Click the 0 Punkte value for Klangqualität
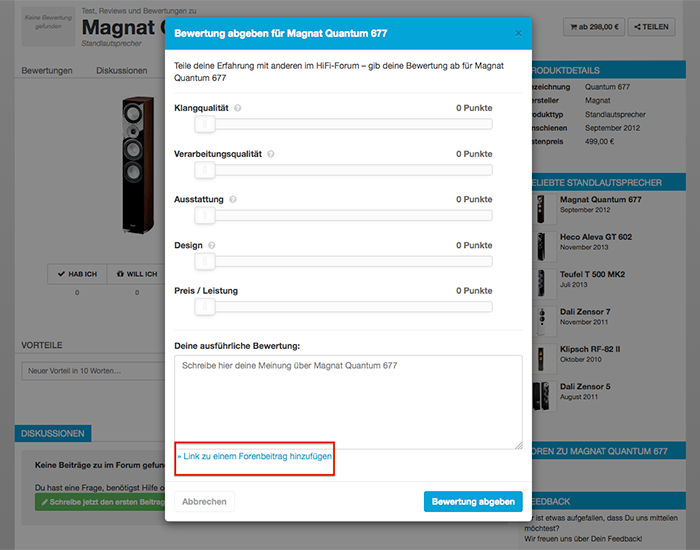The image size is (700, 550). click(474, 108)
